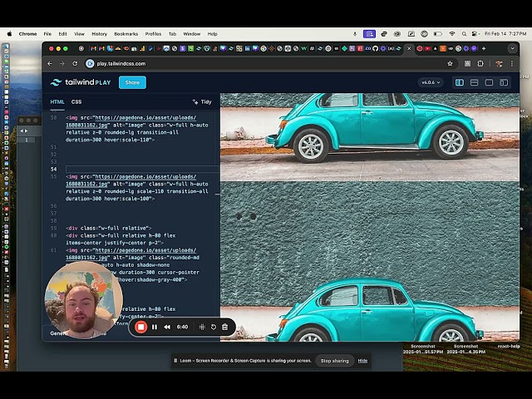The image size is (532, 399).
Task: Open the Chrome three-dot menu
Action: pyautogui.click(x=512, y=63)
